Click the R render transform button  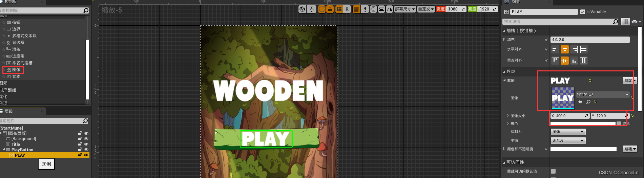347,9
